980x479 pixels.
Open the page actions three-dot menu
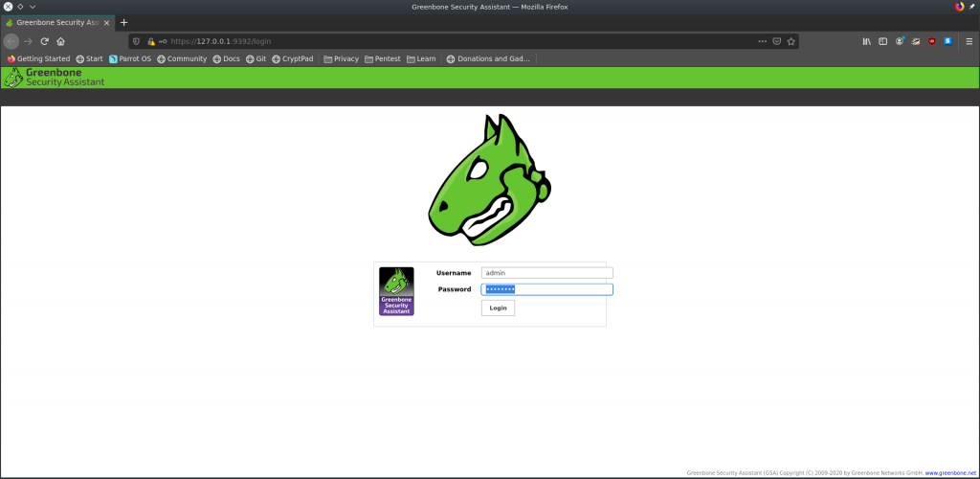coord(762,41)
